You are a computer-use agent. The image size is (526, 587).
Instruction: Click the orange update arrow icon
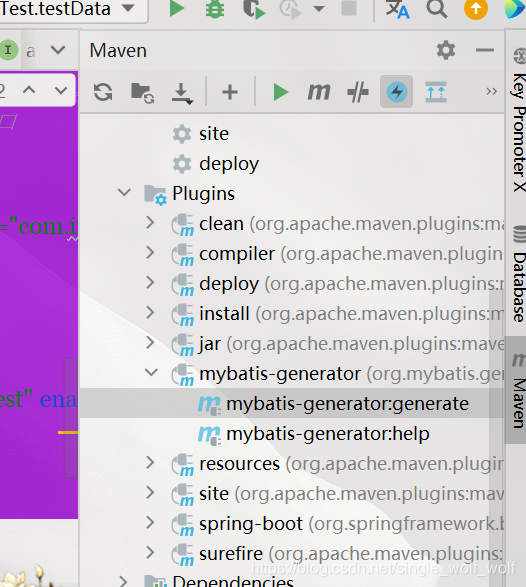[476, 8]
